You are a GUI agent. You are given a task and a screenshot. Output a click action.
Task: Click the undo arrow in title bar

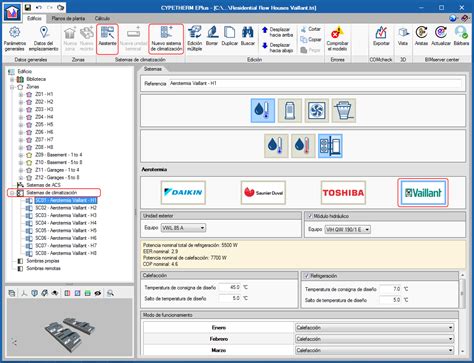39,7
